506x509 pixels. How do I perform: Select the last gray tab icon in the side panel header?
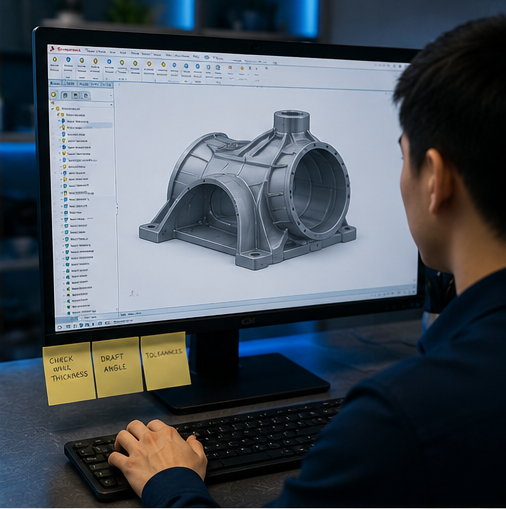coord(86,96)
